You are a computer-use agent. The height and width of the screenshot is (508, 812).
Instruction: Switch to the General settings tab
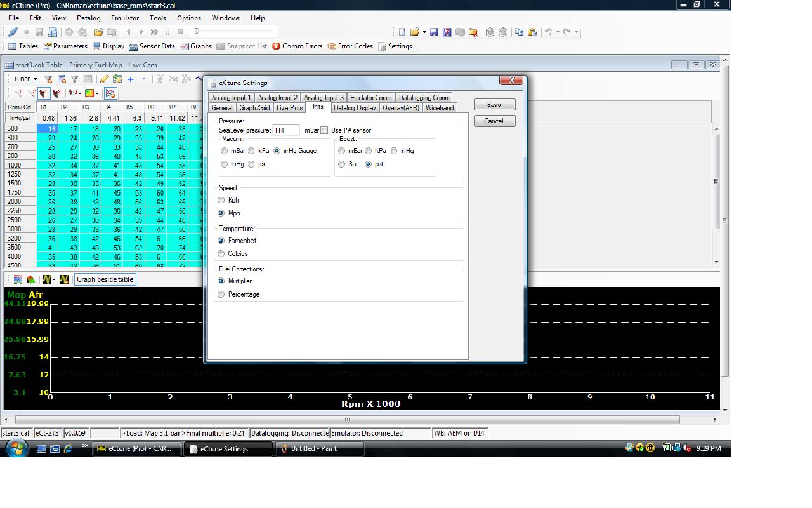[x=222, y=108]
